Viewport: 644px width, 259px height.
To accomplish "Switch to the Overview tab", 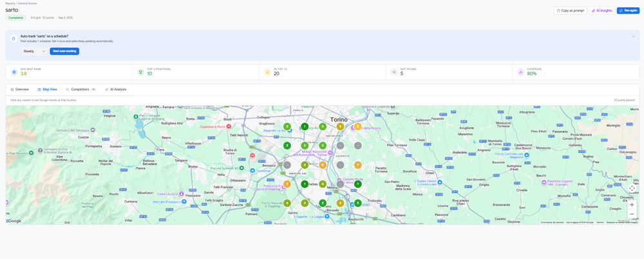I will tap(20, 89).
